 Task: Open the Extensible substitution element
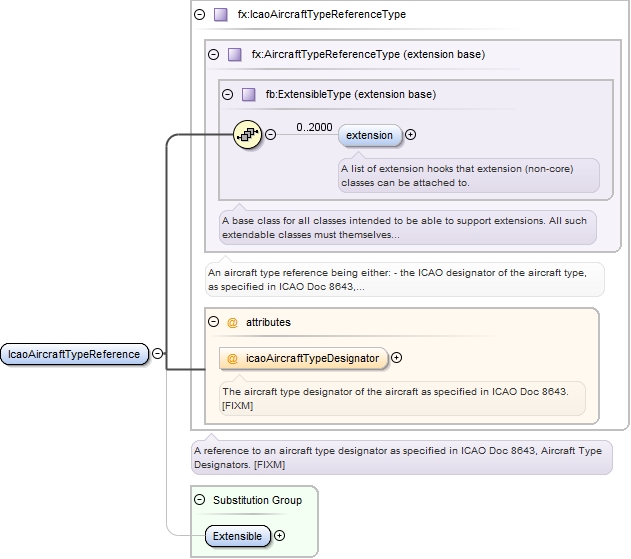[238, 536]
